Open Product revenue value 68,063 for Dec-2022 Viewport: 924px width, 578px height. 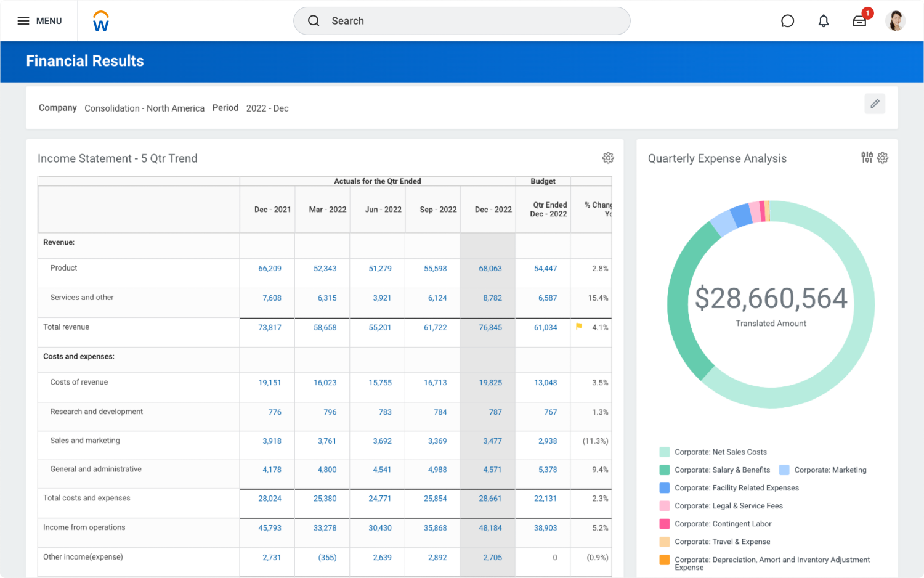[490, 269]
